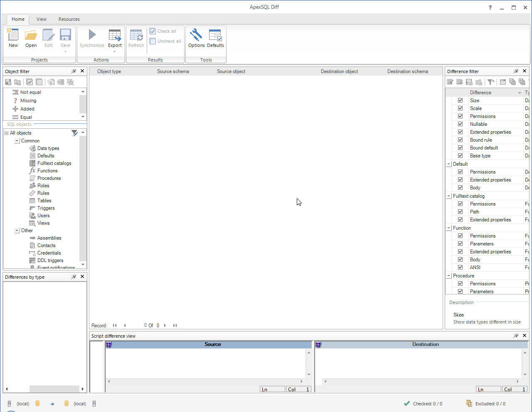Go to the first record in navigator

pos(115,325)
